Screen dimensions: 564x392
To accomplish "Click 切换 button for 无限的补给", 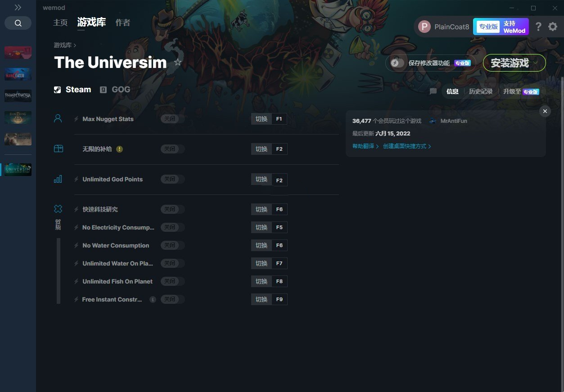I will pyautogui.click(x=262, y=149).
